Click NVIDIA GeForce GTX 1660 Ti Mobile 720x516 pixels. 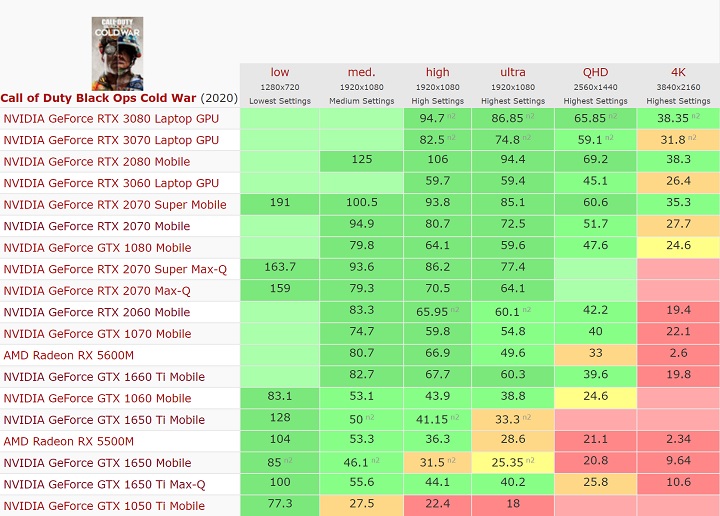[104, 376]
